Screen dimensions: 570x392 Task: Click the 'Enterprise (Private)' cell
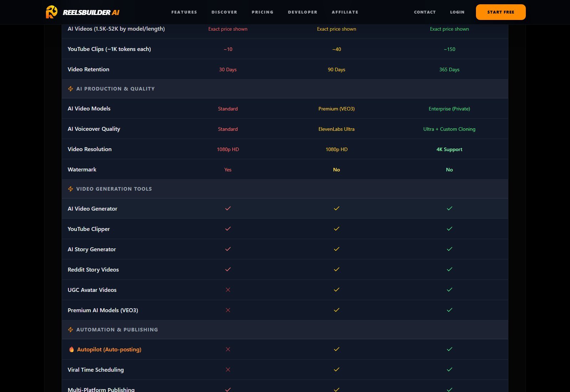click(449, 109)
